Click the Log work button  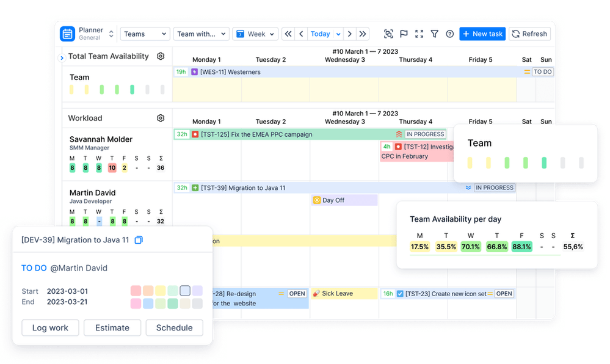(50, 328)
